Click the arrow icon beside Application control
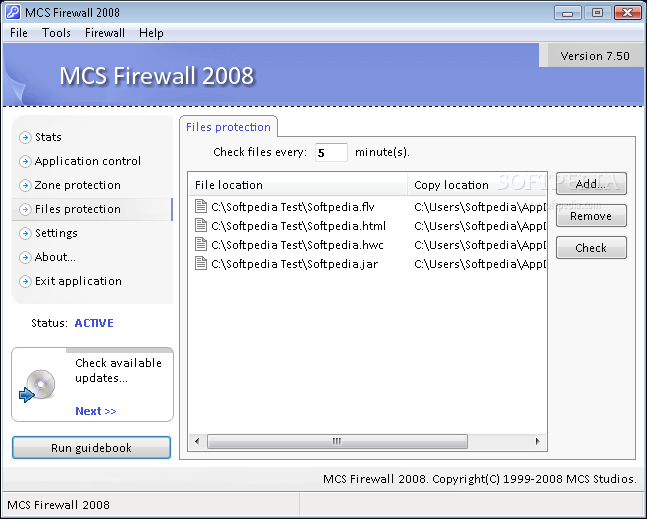This screenshot has height=519, width=647. [x=25, y=161]
